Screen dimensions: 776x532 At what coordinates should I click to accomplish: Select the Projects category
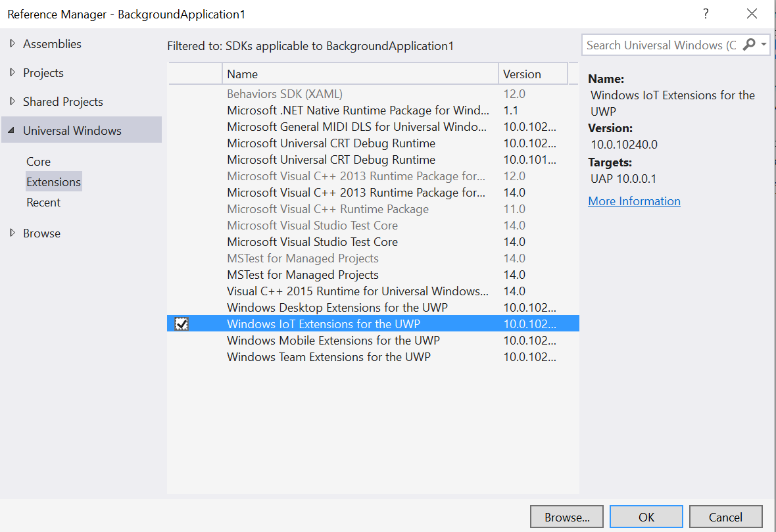click(x=43, y=73)
